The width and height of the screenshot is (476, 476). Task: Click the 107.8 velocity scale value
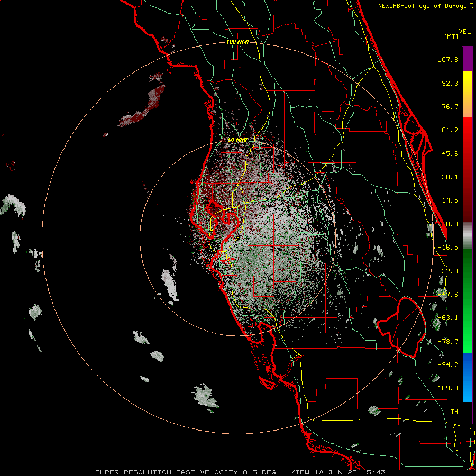[448, 59]
